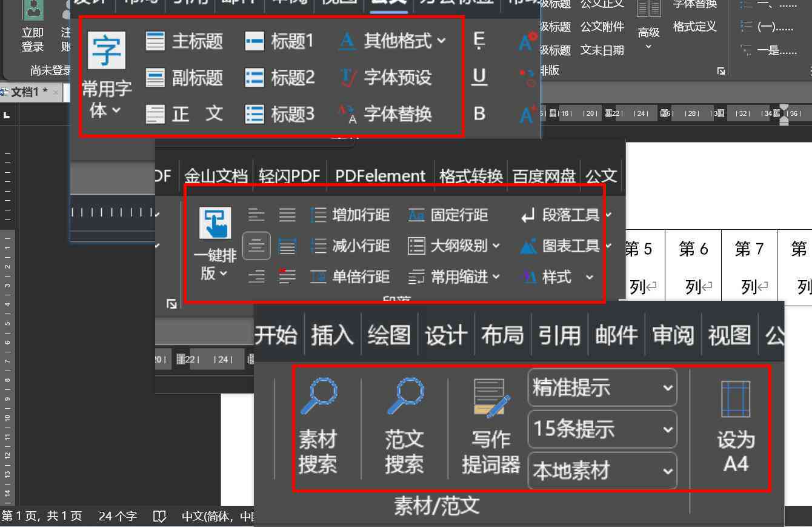Toggle the U underline button
Viewport: 812px width, 527px height.
tap(479, 78)
